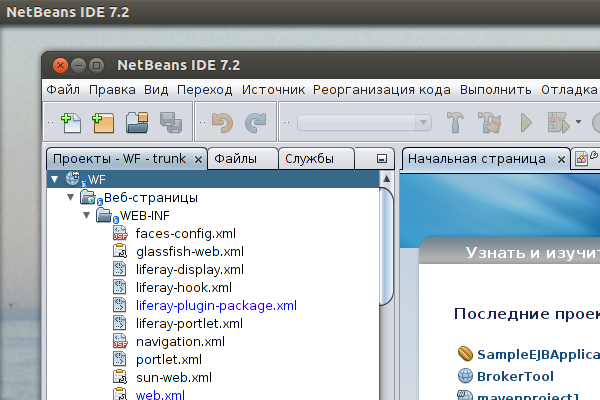Click the Save All toolbar icon
Viewport: 600px width, 400px height.
click(171, 122)
